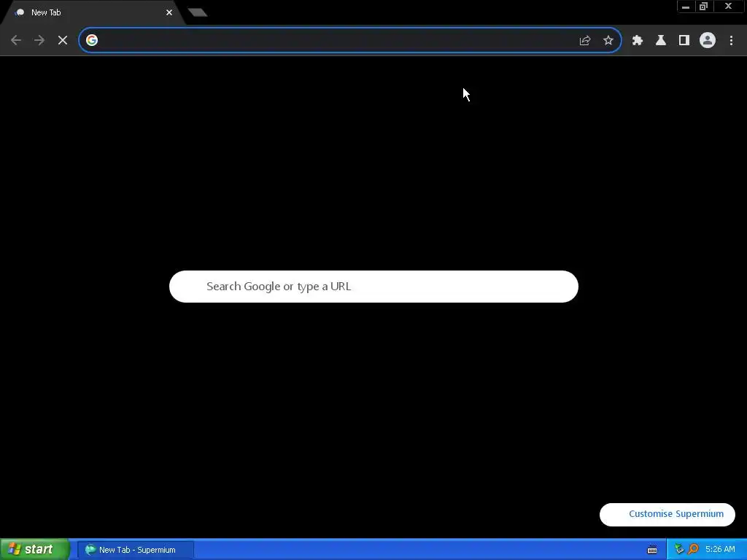Viewport: 747px width, 560px height.
Task: Click the keyboard icon in taskbar
Action: click(652, 550)
